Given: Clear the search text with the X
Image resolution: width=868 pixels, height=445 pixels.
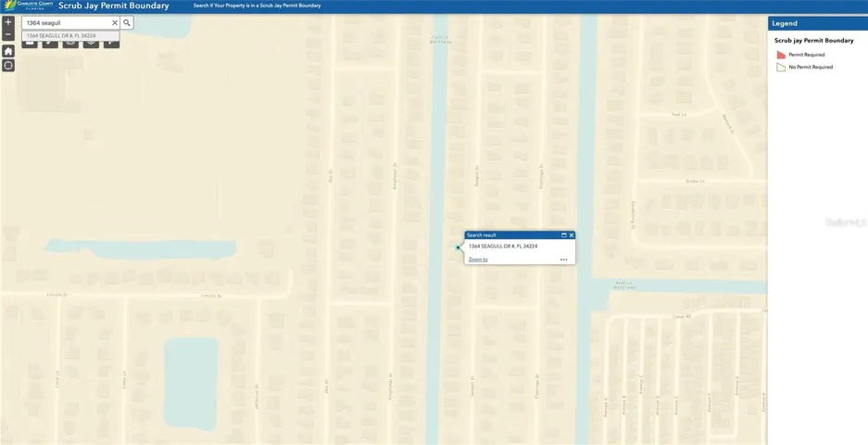Looking at the screenshot, I should pos(115,22).
